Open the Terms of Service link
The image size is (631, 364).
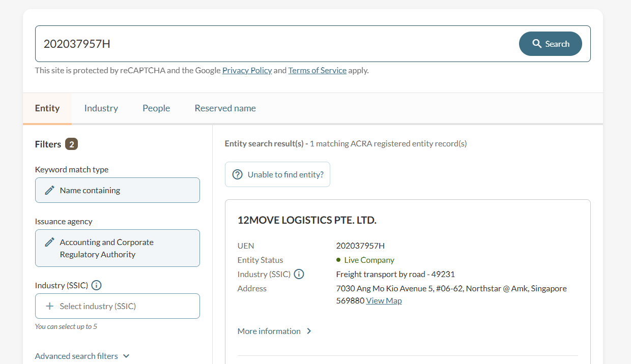(317, 71)
